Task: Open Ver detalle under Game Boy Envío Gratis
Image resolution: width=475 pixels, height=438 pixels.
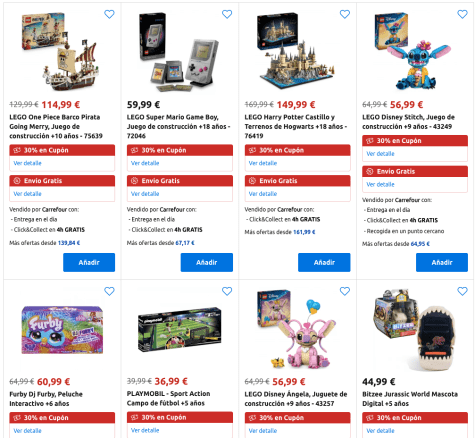Action: click(x=145, y=194)
